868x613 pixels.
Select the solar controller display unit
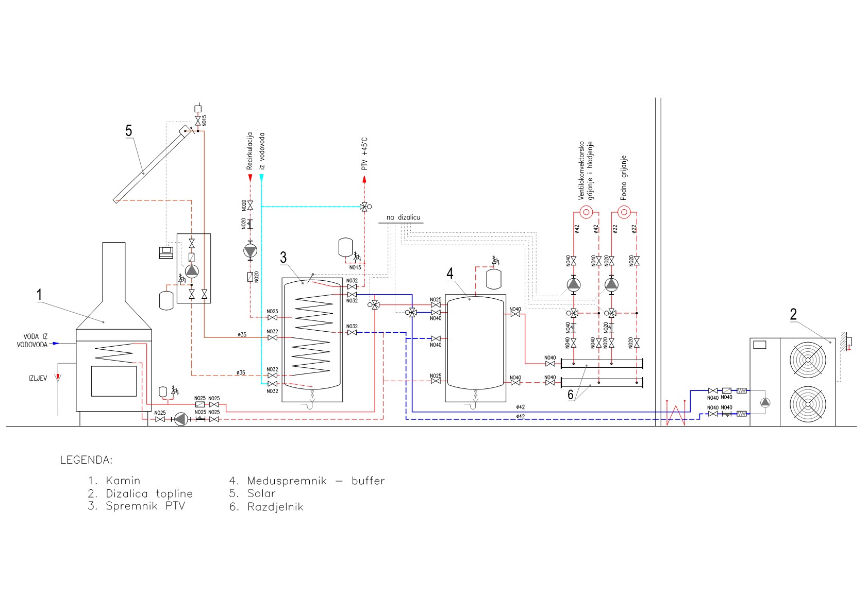(166, 252)
